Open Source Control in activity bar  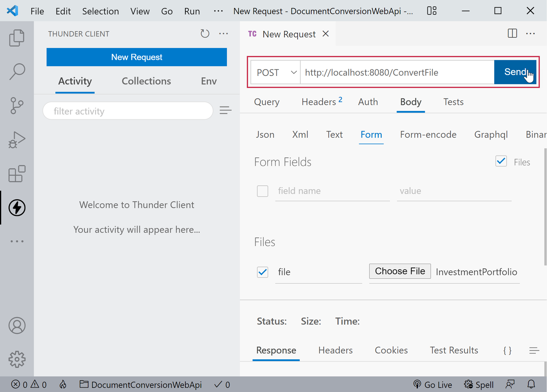pyautogui.click(x=17, y=106)
